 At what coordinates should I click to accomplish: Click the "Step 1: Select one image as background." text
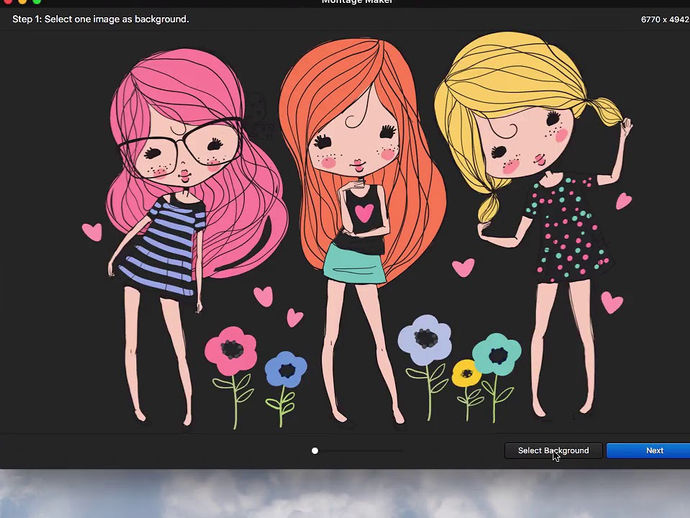[100, 19]
